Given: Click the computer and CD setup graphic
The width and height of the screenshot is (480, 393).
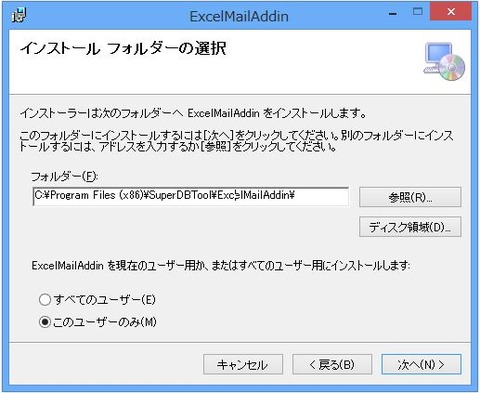Looking at the screenshot, I should (444, 62).
